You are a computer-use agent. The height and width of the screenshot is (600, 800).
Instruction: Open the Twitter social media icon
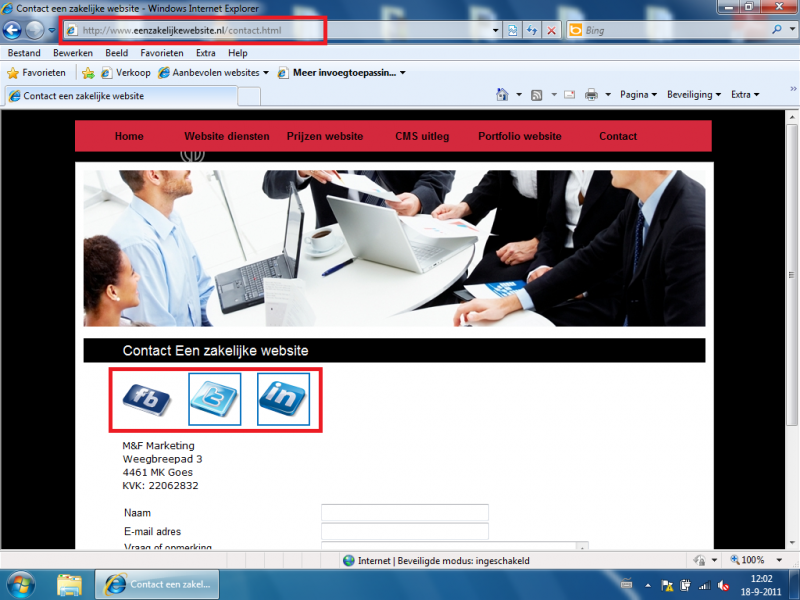(215, 399)
